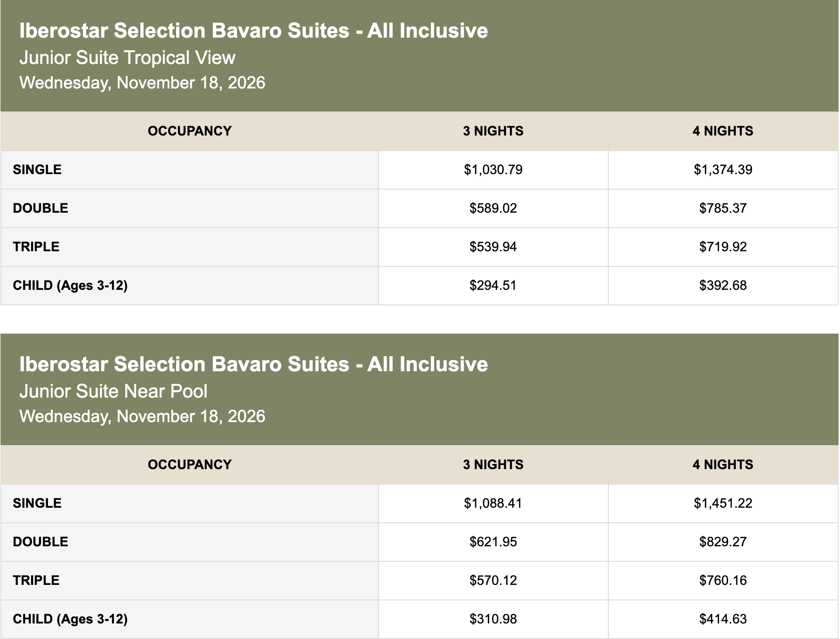The image size is (840, 639).
Task: Select the $1,451.22 single 4-night price
Action: click(723, 503)
